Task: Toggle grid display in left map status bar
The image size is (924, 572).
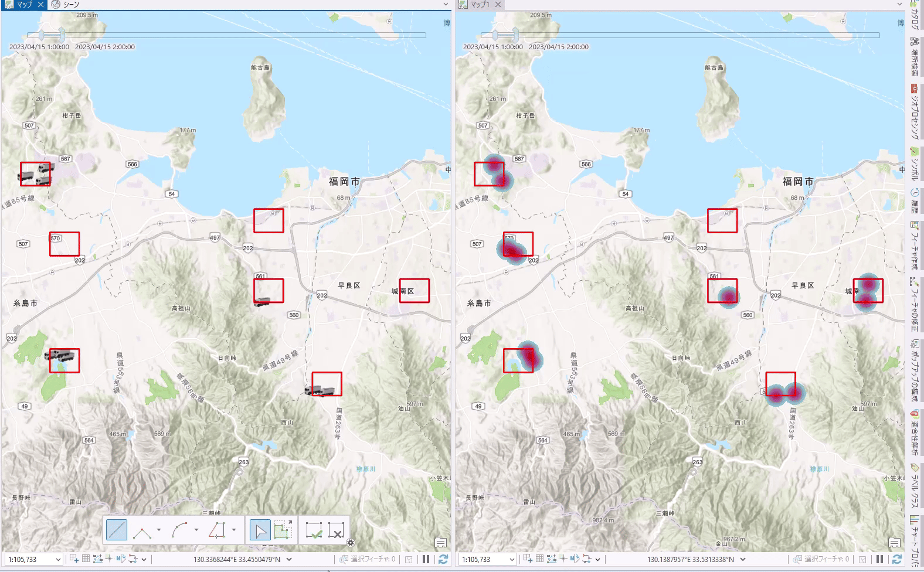Action: tap(86, 559)
